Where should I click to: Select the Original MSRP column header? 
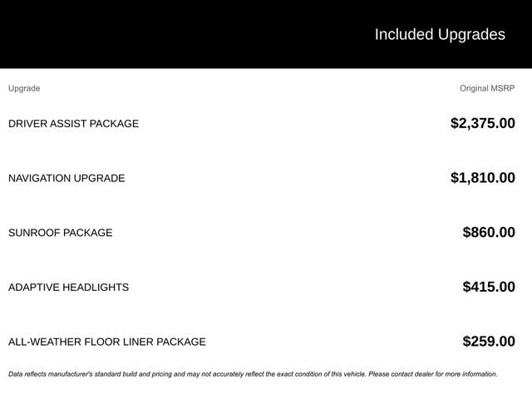pyautogui.click(x=487, y=88)
